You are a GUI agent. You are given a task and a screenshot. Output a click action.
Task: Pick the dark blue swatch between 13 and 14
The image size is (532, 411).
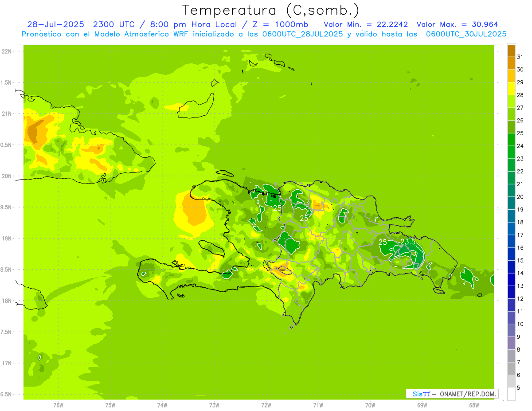[x=511, y=279]
